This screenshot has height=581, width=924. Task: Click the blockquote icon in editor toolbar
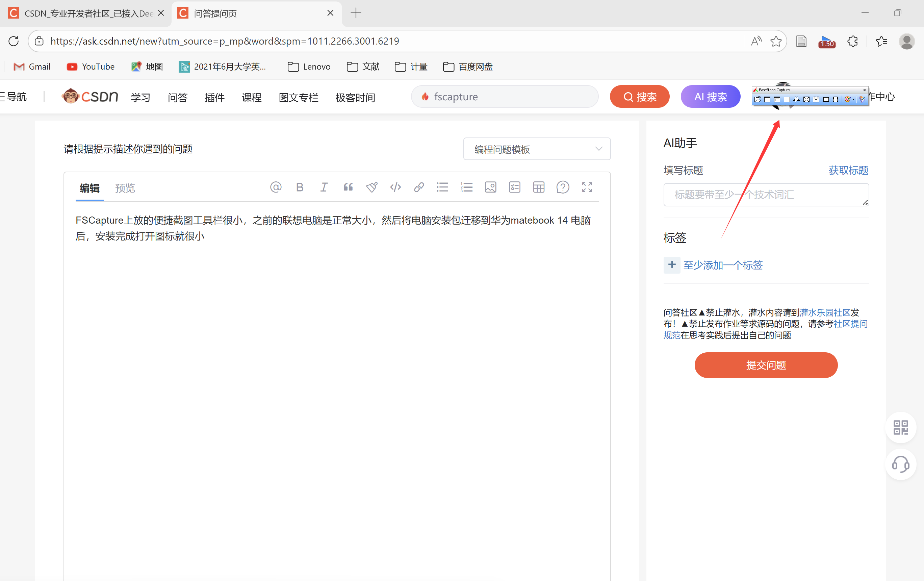348,187
